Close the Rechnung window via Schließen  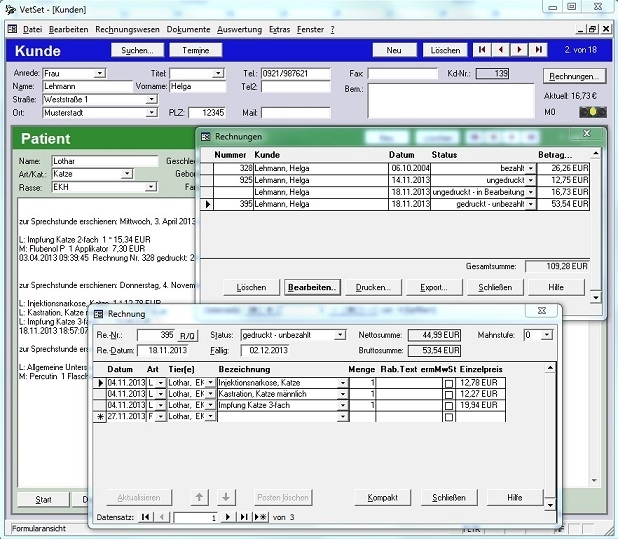point(449,498)
